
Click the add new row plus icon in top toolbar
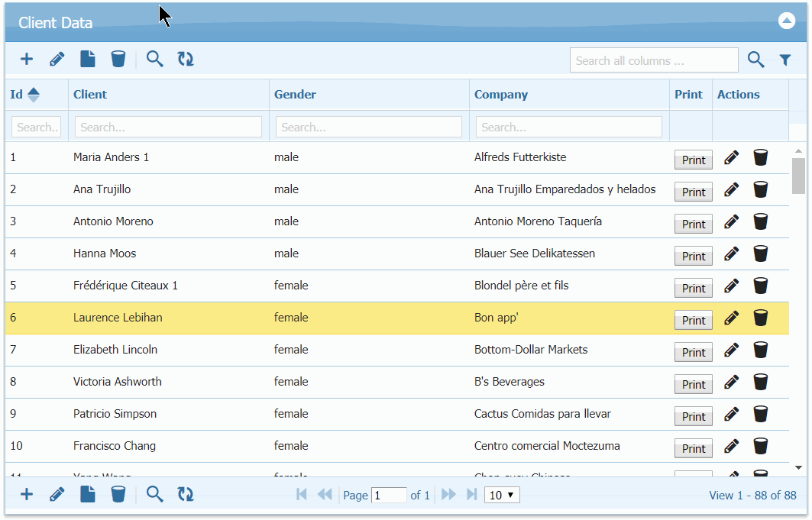click(27, 60)
